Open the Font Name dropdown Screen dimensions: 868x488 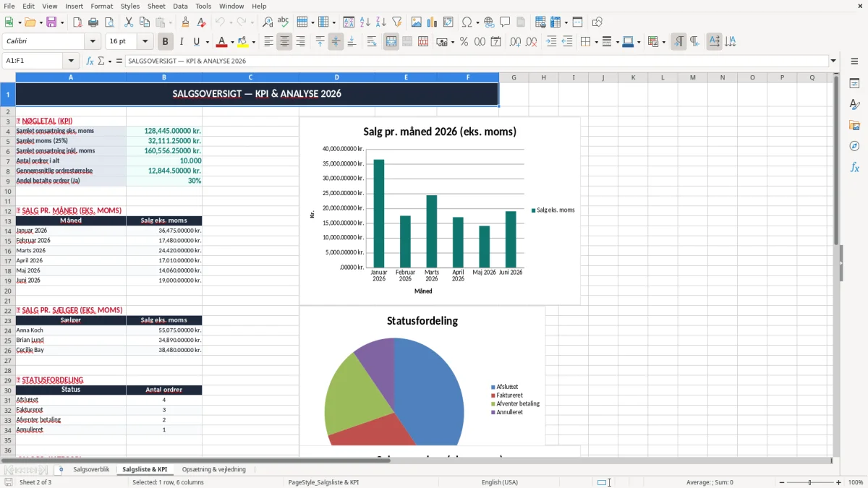pyautogui.click(x=93, y=42)
